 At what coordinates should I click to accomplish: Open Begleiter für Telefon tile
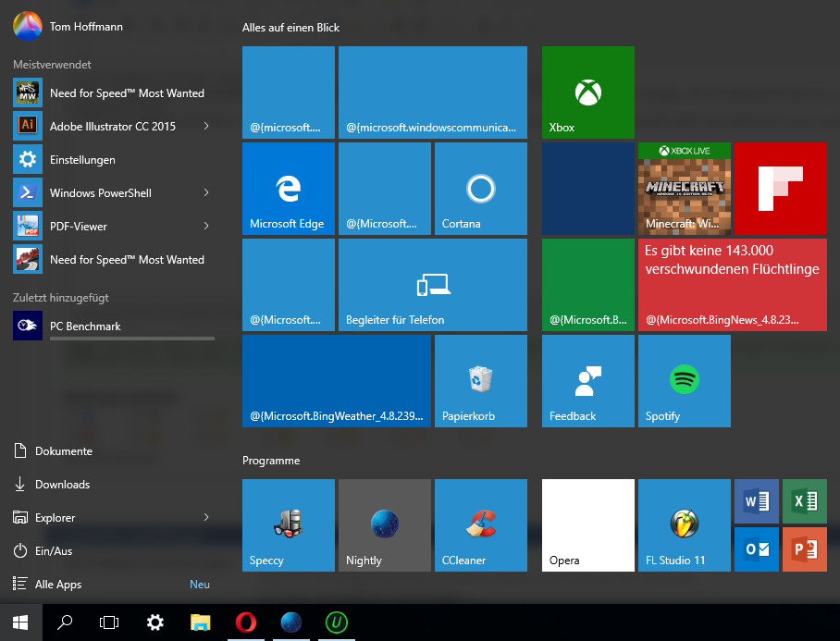pos(433,284)
